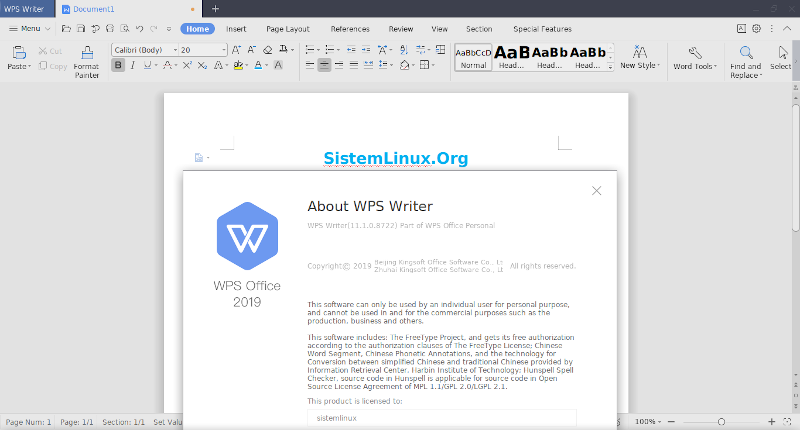This screenshot has height=430, width=800.
Task: Switch to the View tab
Action: click(439, 29)
